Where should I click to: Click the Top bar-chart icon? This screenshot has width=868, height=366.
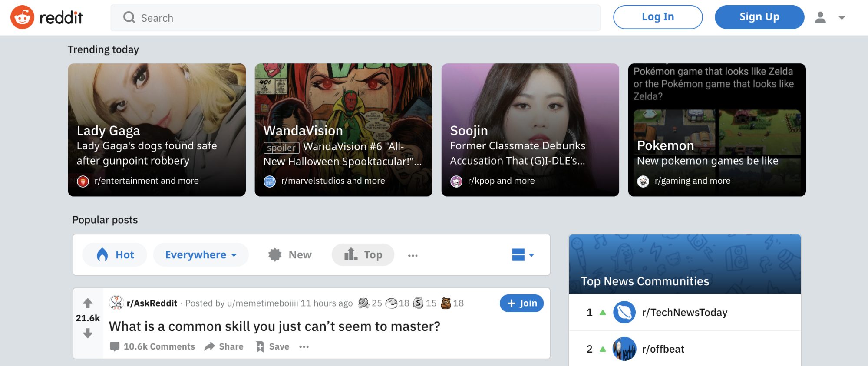pyautogui.click(x=350, y=254)
